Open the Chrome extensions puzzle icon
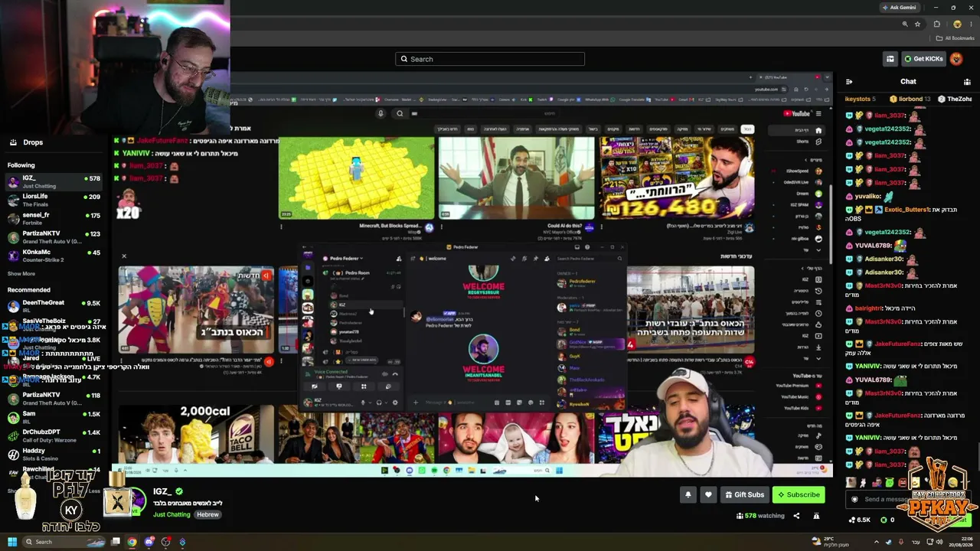The width and height of the screenshot is (980, 551). click(937, 24)
